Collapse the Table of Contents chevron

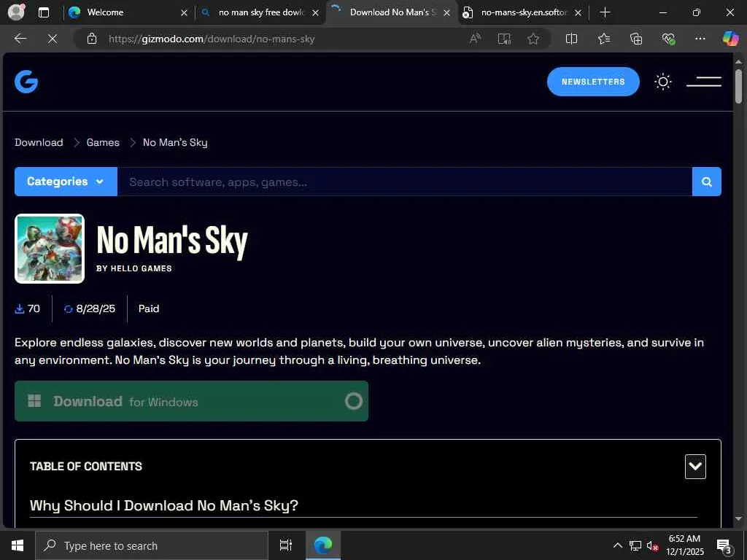[x=695, y=466]
